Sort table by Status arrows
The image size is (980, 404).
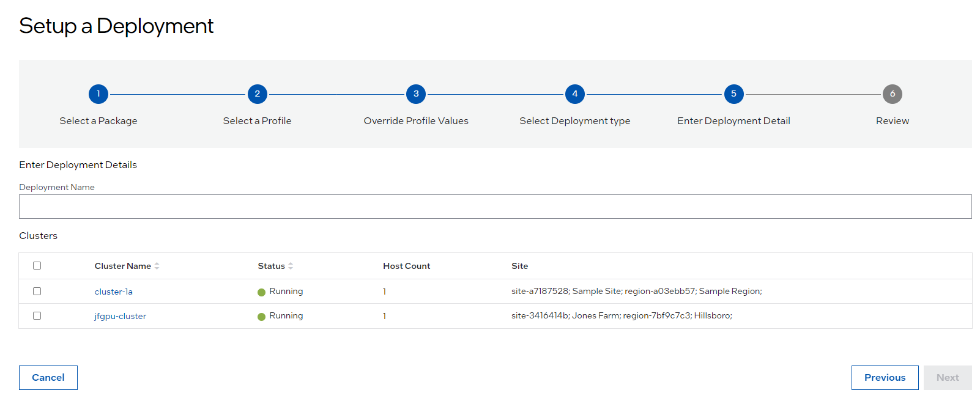tap(291, 266)
